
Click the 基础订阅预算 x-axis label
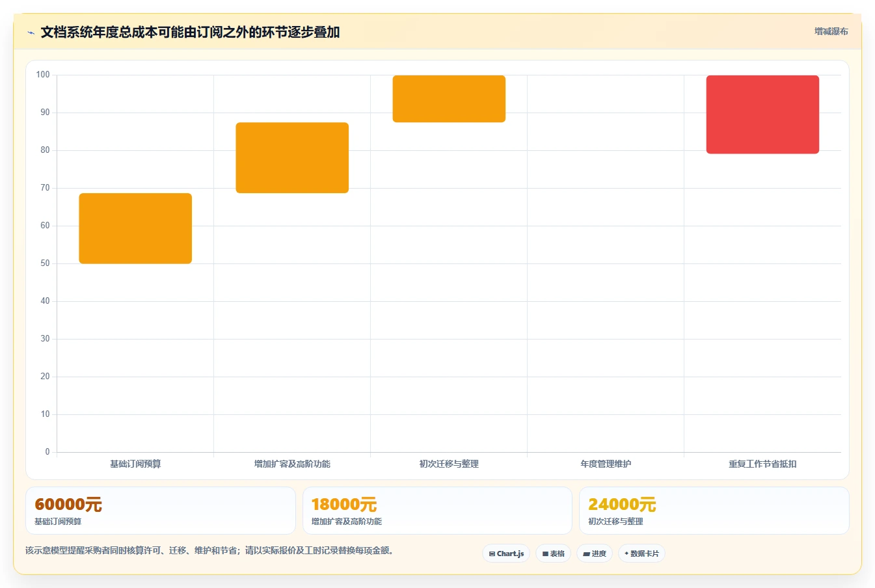click(x=135, y=464)
